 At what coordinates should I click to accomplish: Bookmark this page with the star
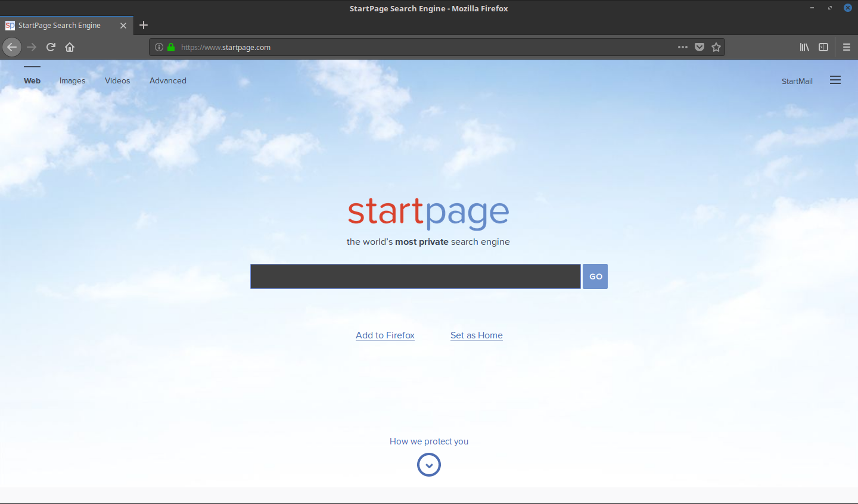point(716,47)
